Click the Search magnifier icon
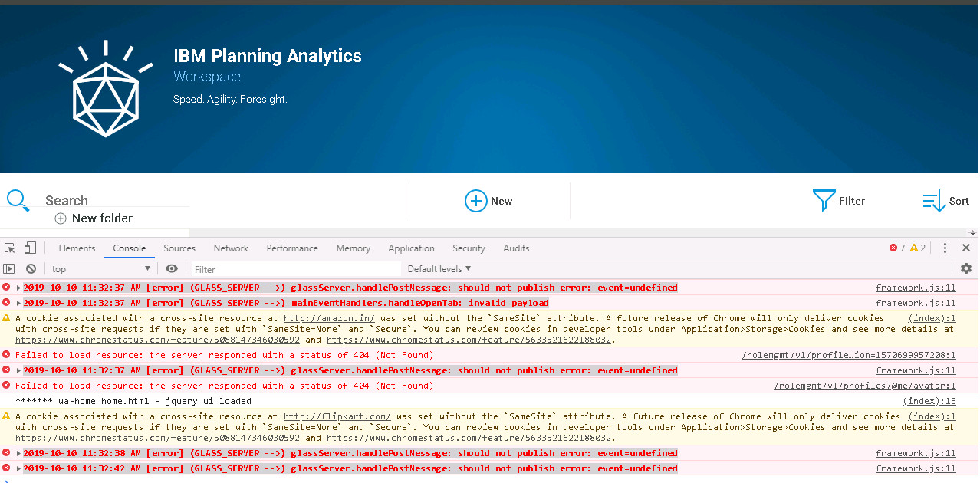The height and width of the screenshot is (483, 980). 18,201
